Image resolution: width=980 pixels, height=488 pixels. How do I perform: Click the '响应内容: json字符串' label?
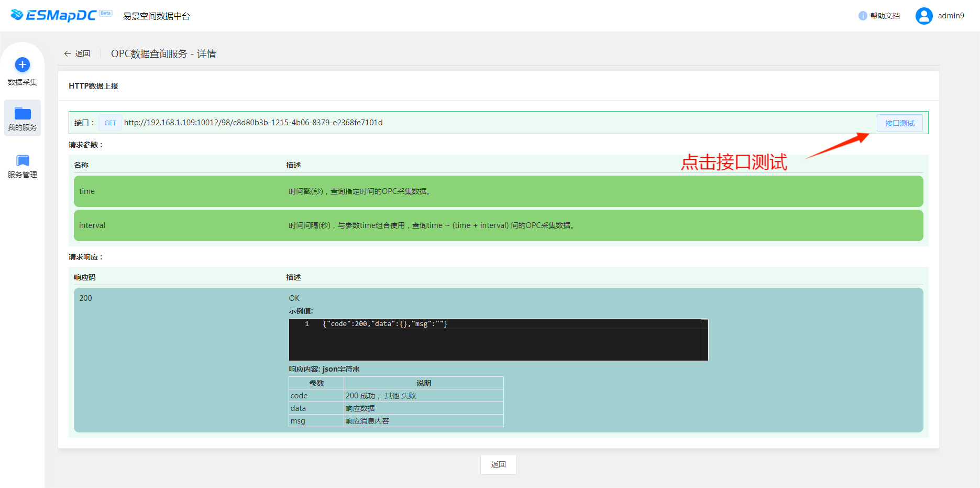coord(324,369)
